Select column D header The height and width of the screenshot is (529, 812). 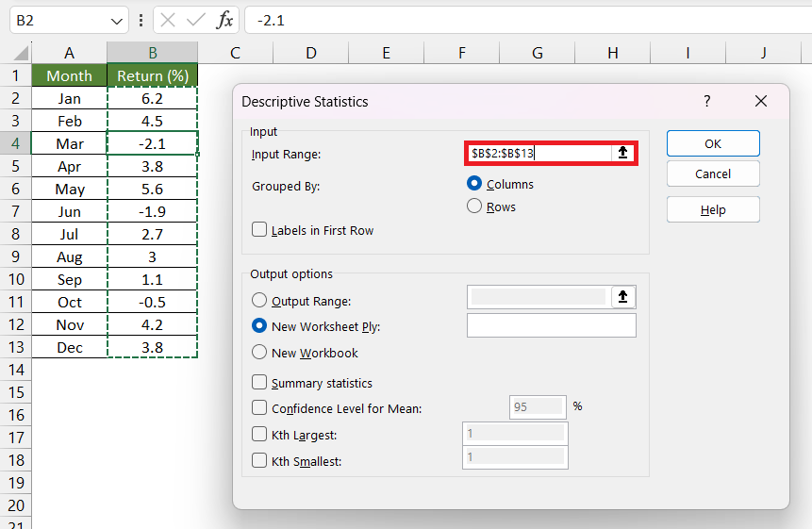[x=310, y=53]
